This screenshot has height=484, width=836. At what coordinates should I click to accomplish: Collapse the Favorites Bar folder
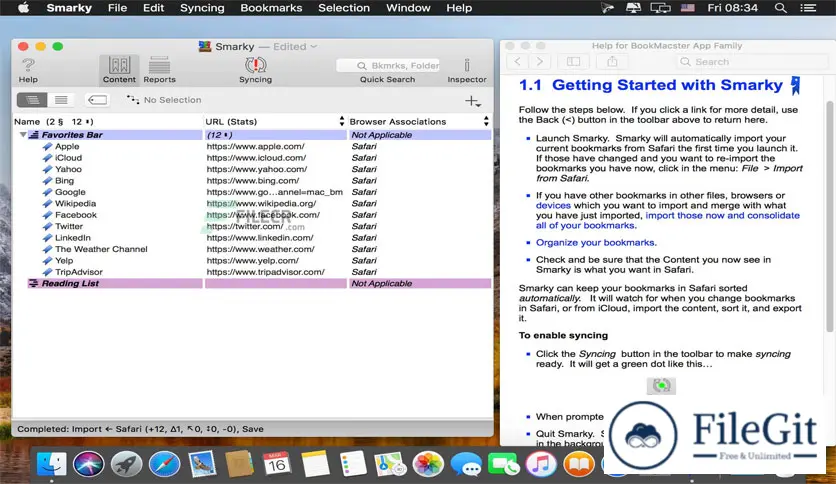[x=23, y=135]
